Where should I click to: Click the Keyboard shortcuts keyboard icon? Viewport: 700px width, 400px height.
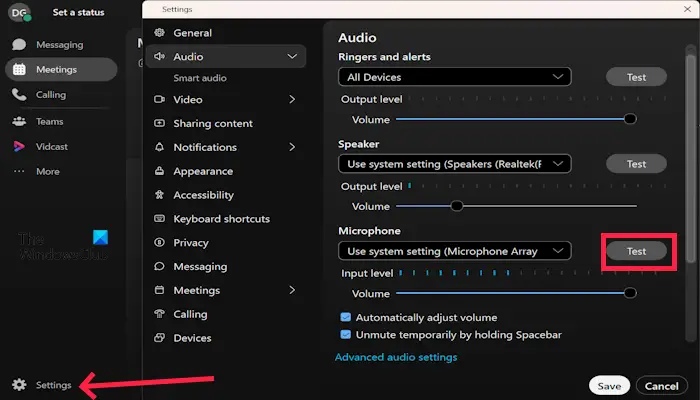coord(159,218)
